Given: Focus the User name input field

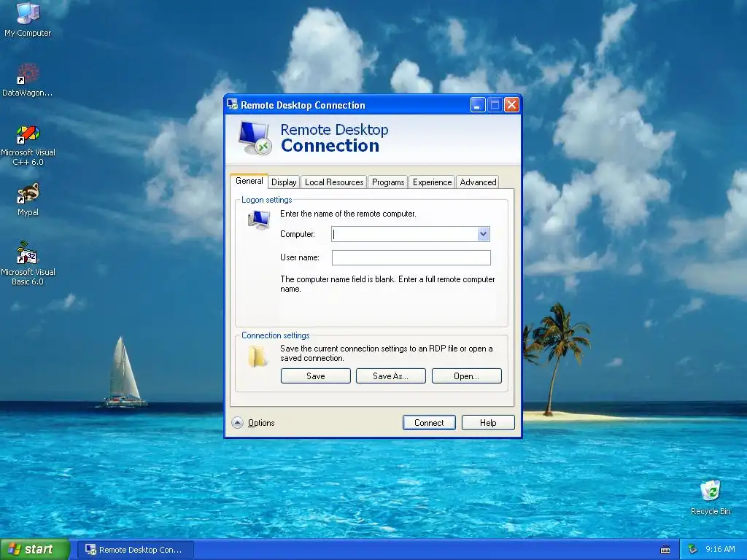Looking at the screenshot, I should pyautogui.click(x=411, y=257).
